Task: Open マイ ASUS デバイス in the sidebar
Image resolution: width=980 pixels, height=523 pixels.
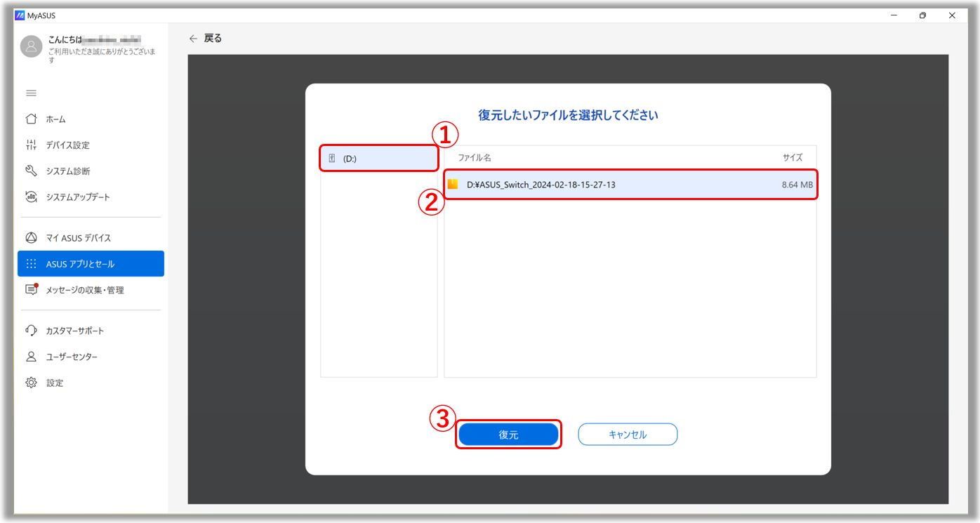Action: point(91,238)
